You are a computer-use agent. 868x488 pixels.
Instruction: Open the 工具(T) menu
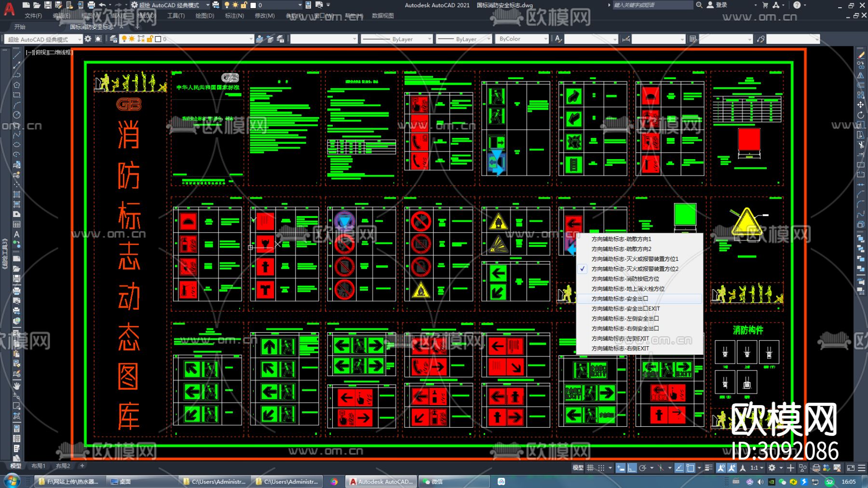176,16
